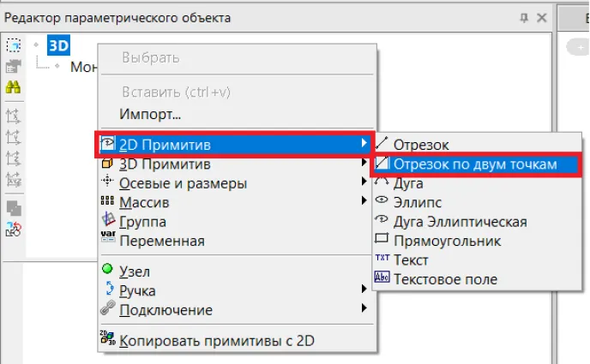Click the binoculars search icon
The height and width of the screenshot is (364, 590).
tap(14, 87)
